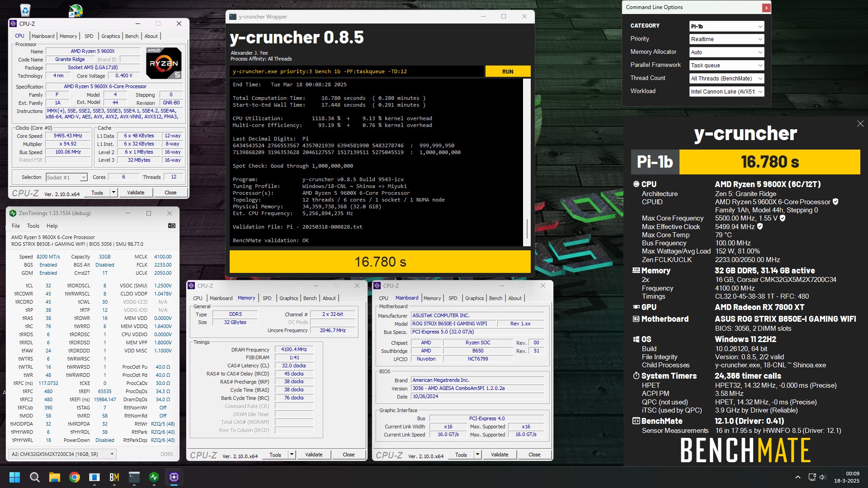
Task: Select About tab in the CPU-Z Mainboard window
Action: pos(515,298)
